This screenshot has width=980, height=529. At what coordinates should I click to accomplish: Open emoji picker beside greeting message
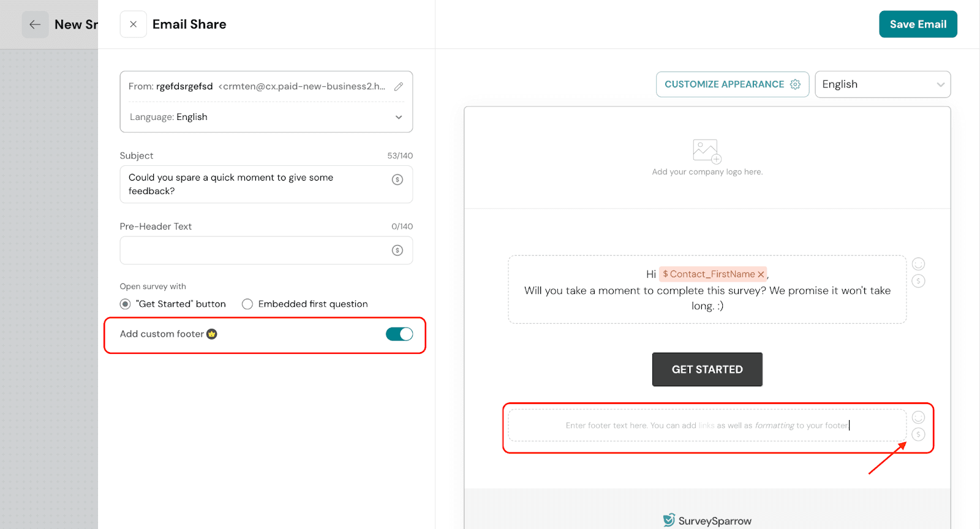[918, 264]
